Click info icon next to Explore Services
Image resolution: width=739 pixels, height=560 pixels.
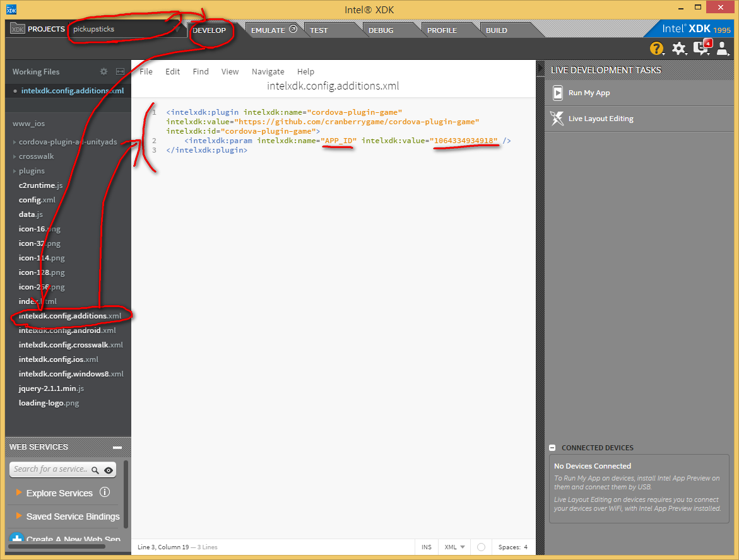(x=105, y=492)
